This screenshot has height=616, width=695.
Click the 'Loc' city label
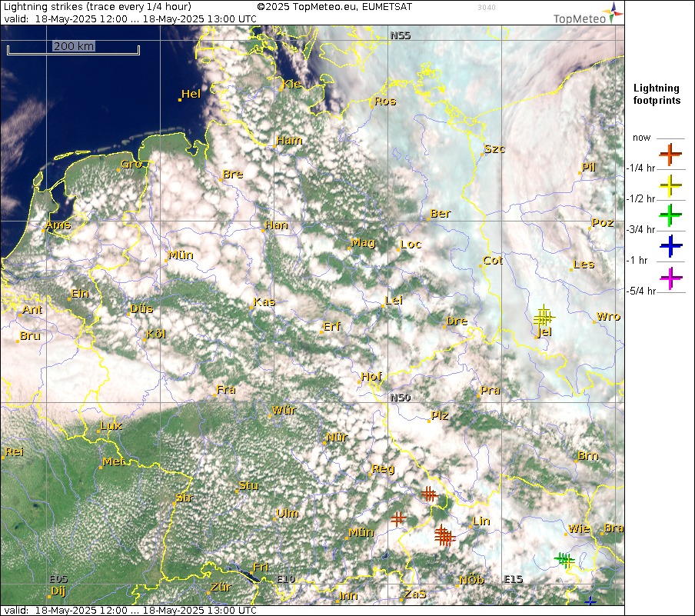coord(411,244)
